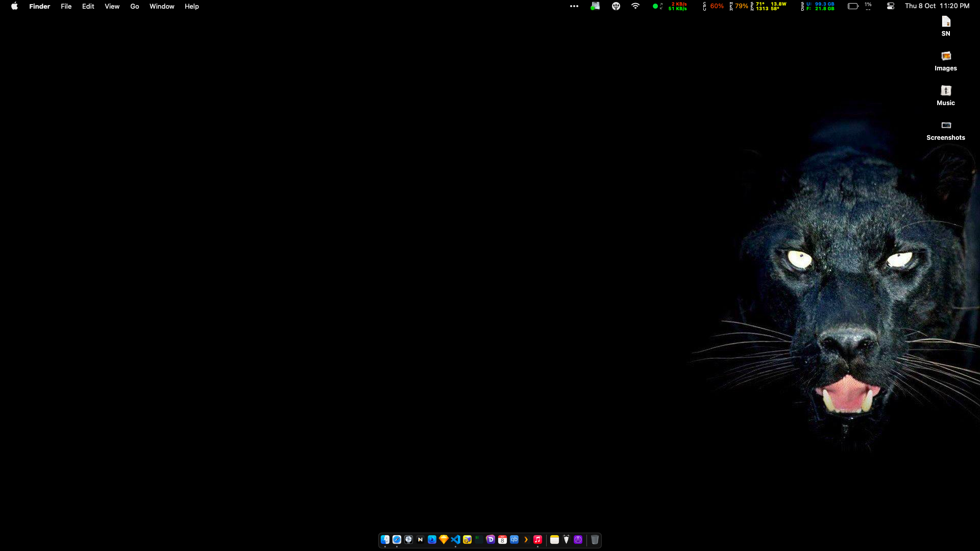Viewport: 980px width, 551px height.
Task: Open the Edit menu
Action: point(88,6)
